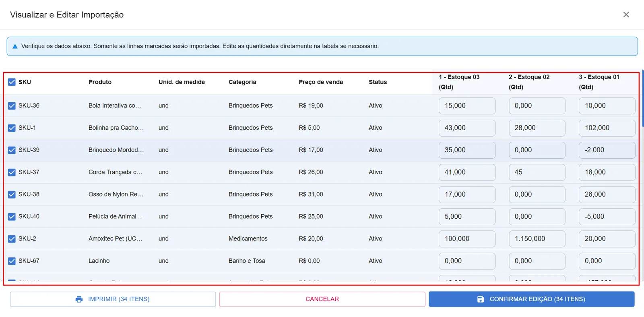
Task: Edit SKU-2 Estoque 02 field 1.150,000
Action: (537, 239)
